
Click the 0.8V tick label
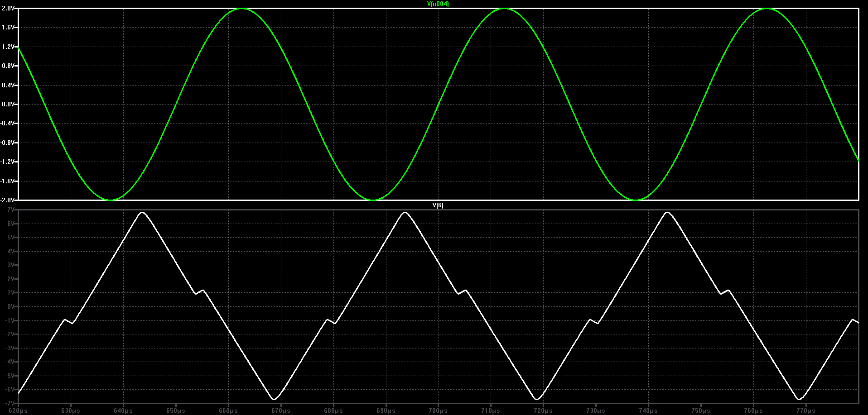(8, 66)
